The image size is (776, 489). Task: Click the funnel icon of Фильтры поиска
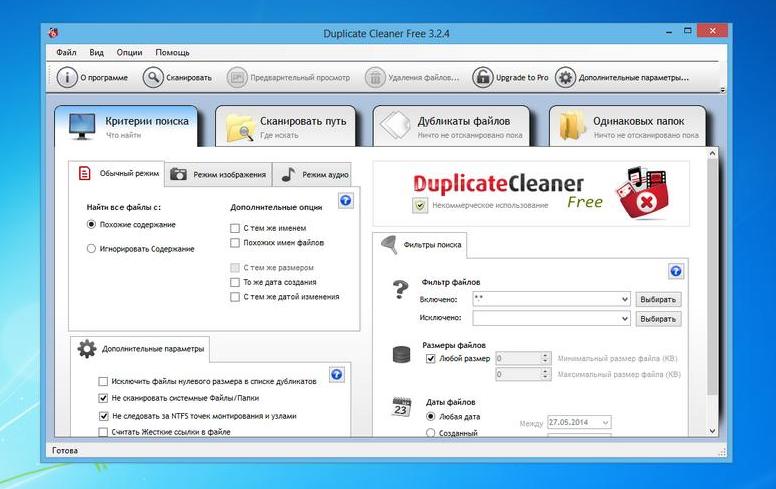pyautogui.click(x=389, y=244)
